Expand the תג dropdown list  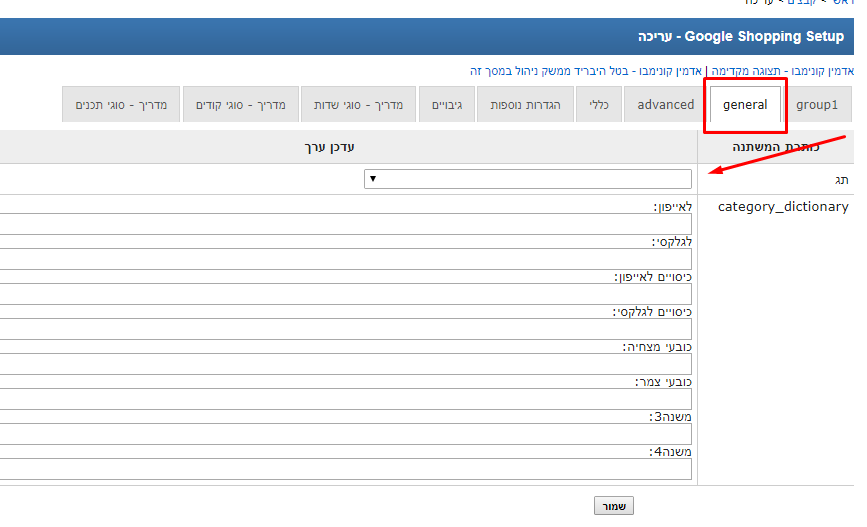(x=527, y=179)
